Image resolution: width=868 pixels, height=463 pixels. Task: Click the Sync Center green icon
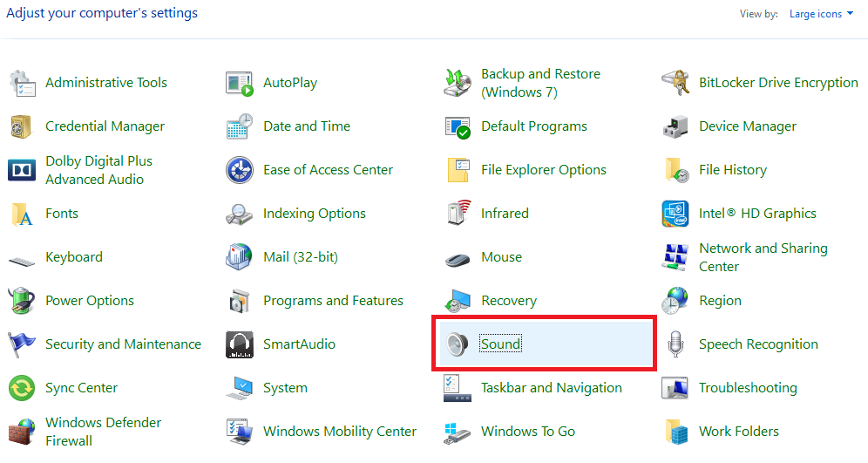pos(22,388)
